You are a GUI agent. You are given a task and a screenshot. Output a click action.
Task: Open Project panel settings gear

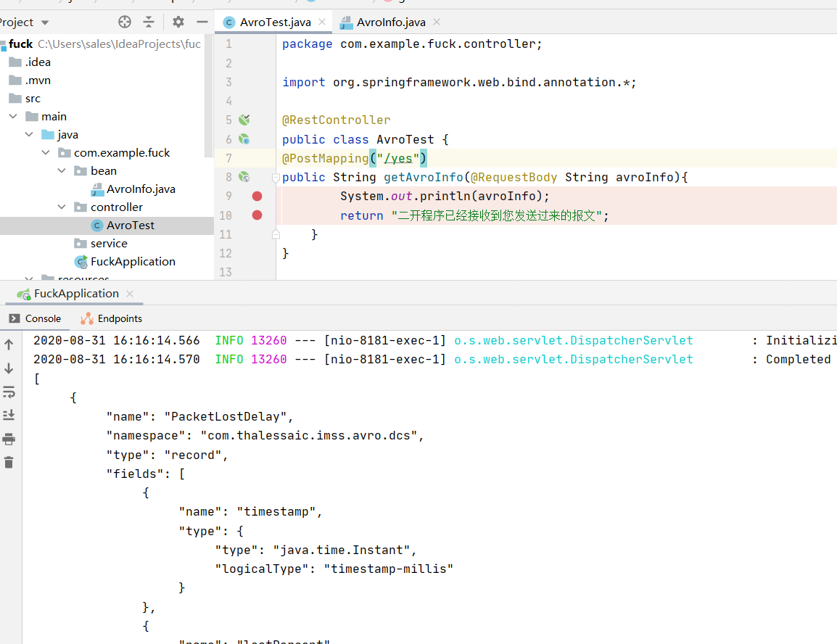(178, 22)
